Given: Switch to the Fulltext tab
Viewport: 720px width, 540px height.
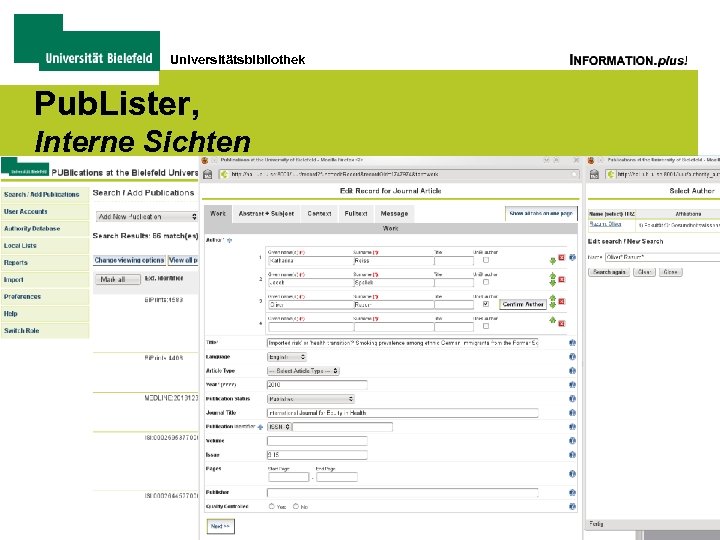Looking at the screenshot, I should [356, 214].
